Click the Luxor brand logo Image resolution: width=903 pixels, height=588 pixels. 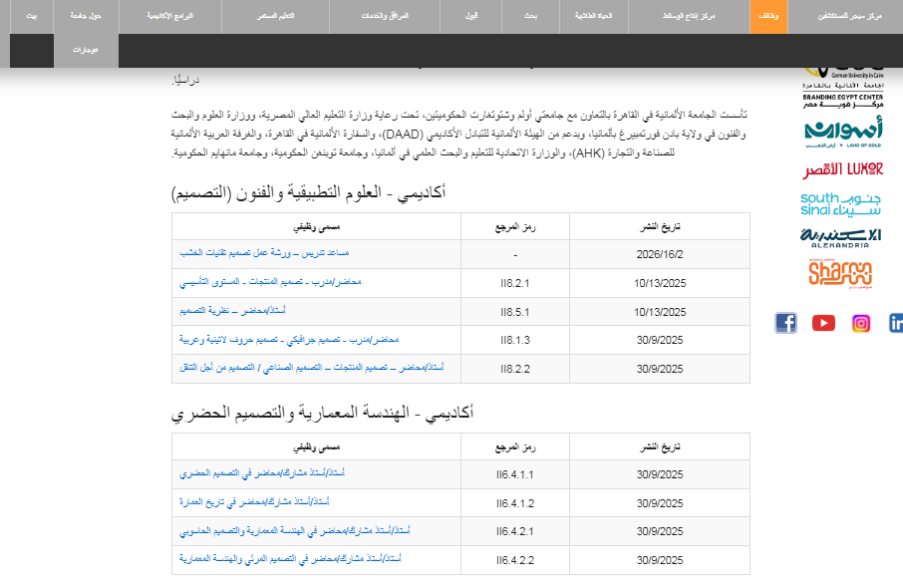[x=842, y=169]
